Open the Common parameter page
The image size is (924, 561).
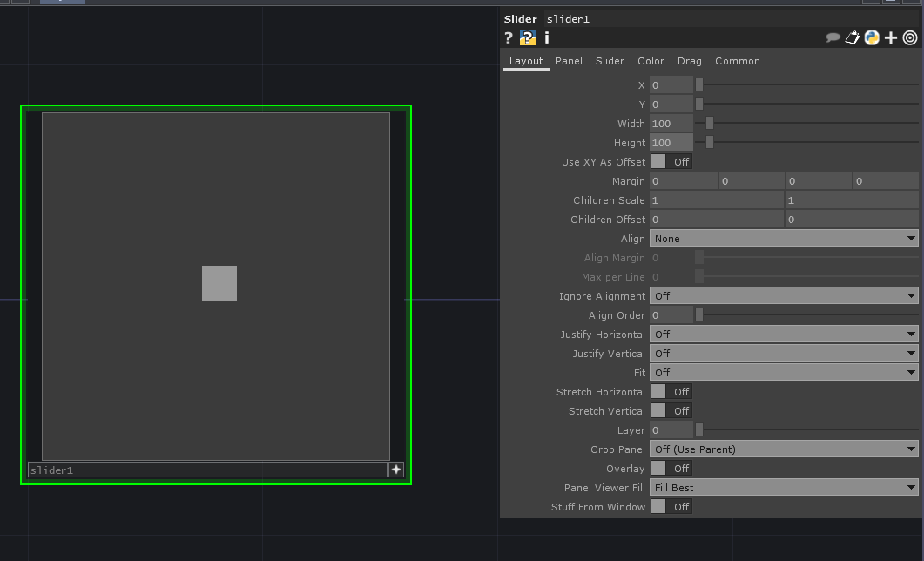pyautogui.click(x=737, y=61)
